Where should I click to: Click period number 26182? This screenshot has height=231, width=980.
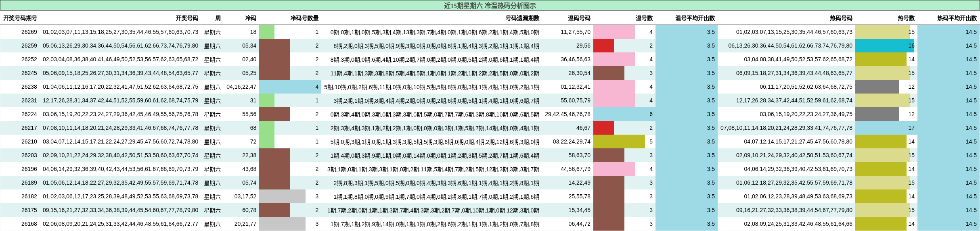(x=29, y=196)
